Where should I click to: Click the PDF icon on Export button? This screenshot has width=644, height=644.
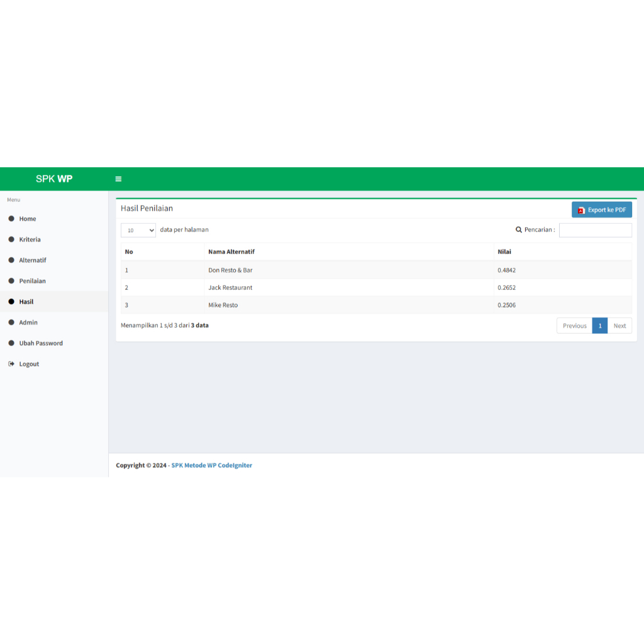pos(580,210)
